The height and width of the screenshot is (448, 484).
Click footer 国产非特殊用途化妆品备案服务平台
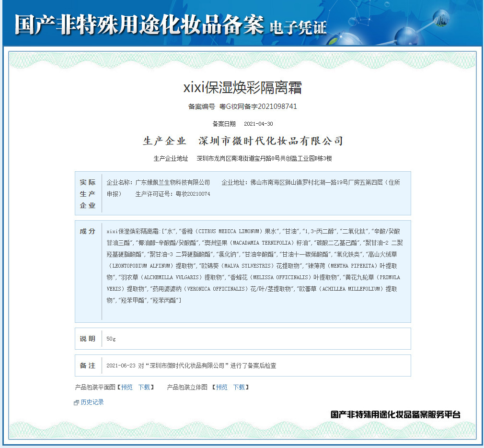[x=395, y=414]
